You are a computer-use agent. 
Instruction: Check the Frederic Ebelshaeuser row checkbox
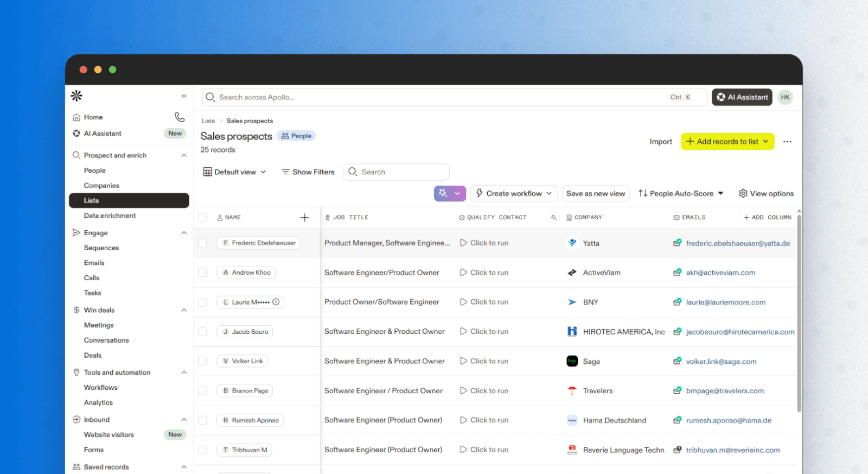[x=202, y=243]
